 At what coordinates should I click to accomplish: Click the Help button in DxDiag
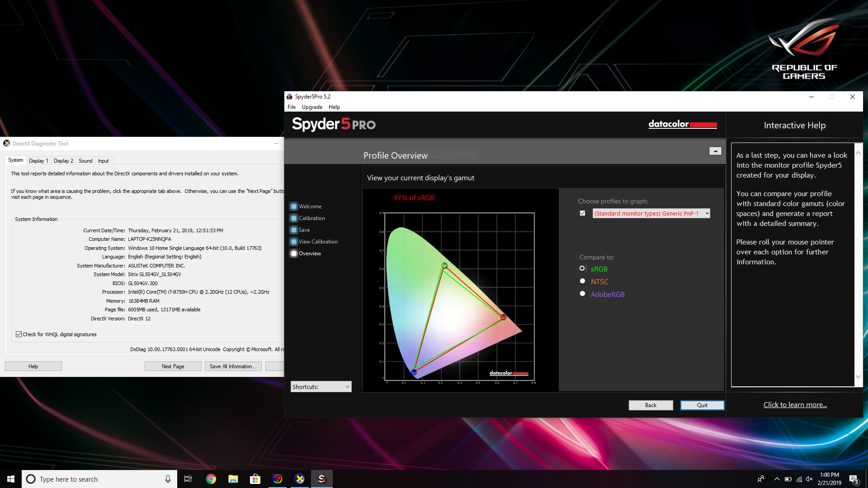pyautogui.click(x=33, y=366)
